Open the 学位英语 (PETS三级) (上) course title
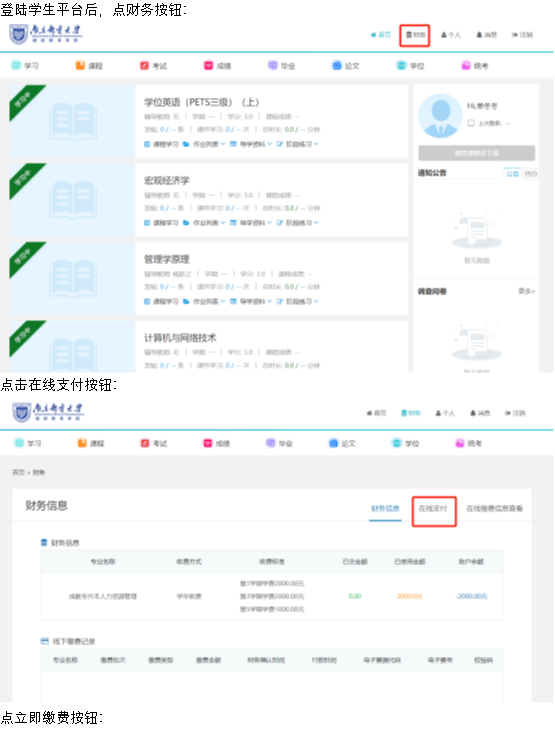This screenshot has width=555, height=729. pyautogui.click(x=202, y=102)
